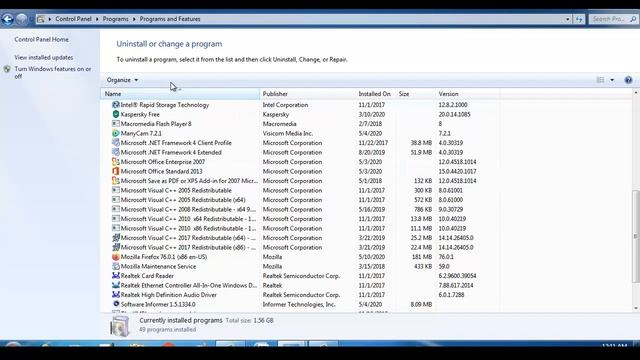Click publisher Intel Corporation
This screenshot has height=360, width=640.
coord(285,105)
